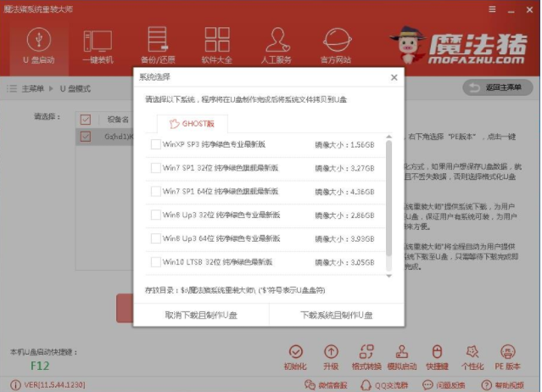
Task: Open 微信客服 in the status bar
Action: (326, 384)
